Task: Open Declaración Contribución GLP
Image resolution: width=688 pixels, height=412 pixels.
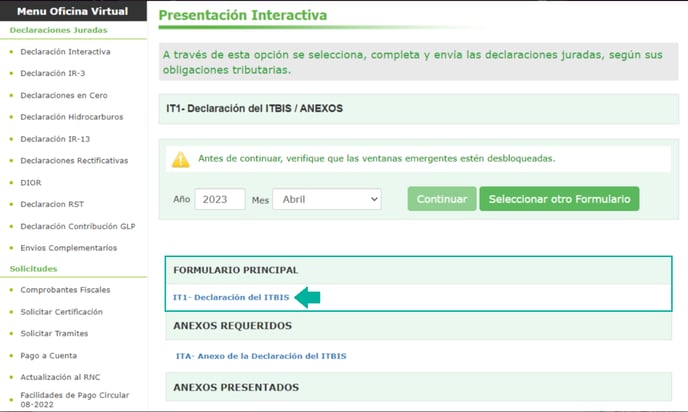Action: [x=78, y=226]
